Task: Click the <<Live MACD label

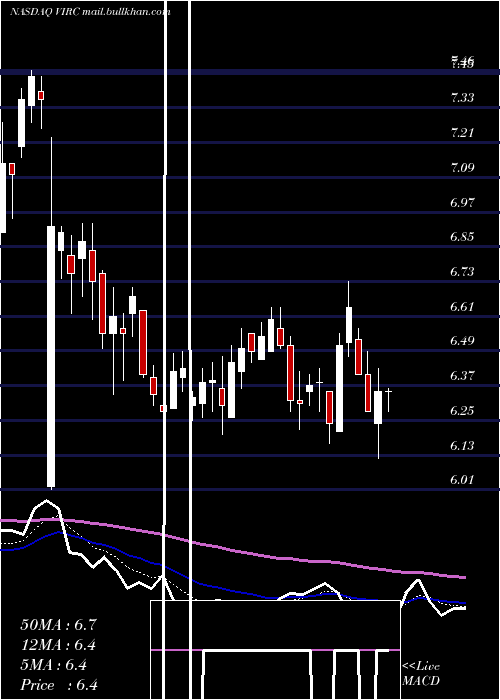Action: pyautogui.click(x=421, y=674)
